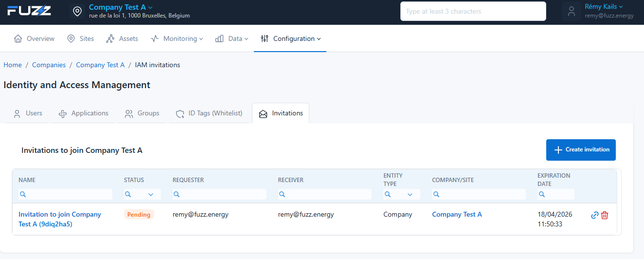The width and height of the screenshot is (644, 259).
Task: Click the Applications tab icon
Action: [x=62, y=113]
